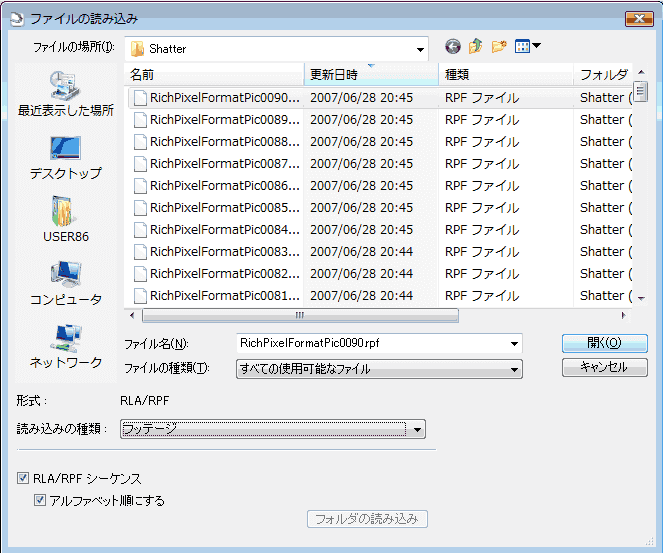Click date 2007/06/28 20:44 of Pic0082 row

(362, 274)
